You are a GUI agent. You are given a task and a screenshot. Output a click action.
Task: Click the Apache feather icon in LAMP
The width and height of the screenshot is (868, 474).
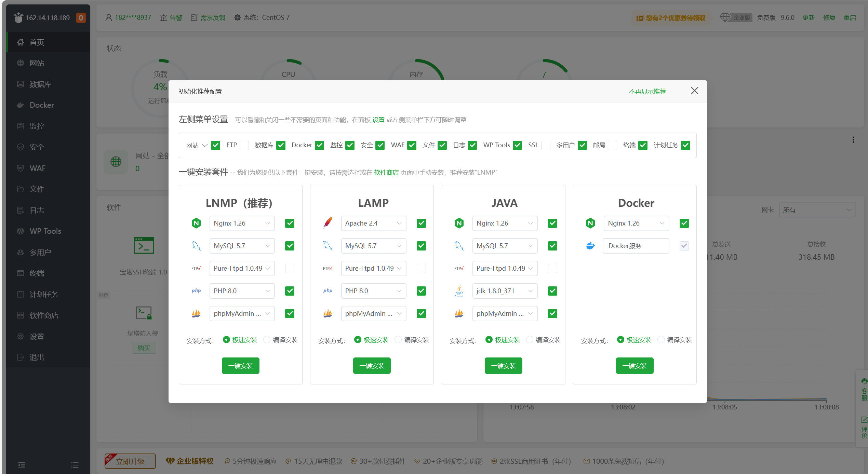point(328,223)
